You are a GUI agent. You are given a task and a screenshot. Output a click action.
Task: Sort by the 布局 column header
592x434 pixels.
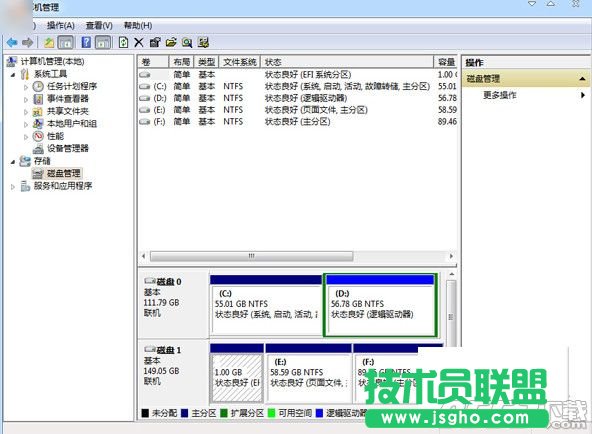(x=181, y=62)
